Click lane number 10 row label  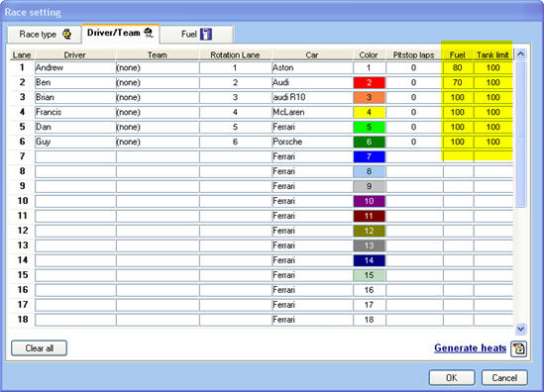[22, 201]
